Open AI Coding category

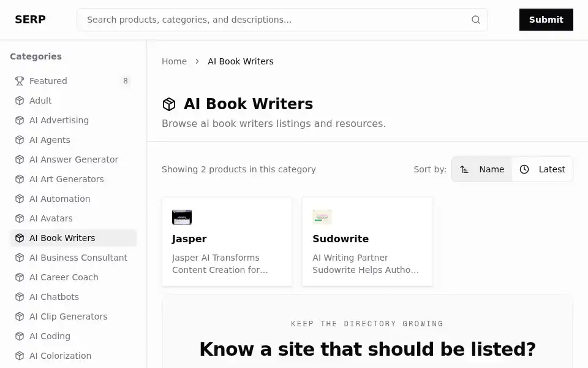click(73, 336)
